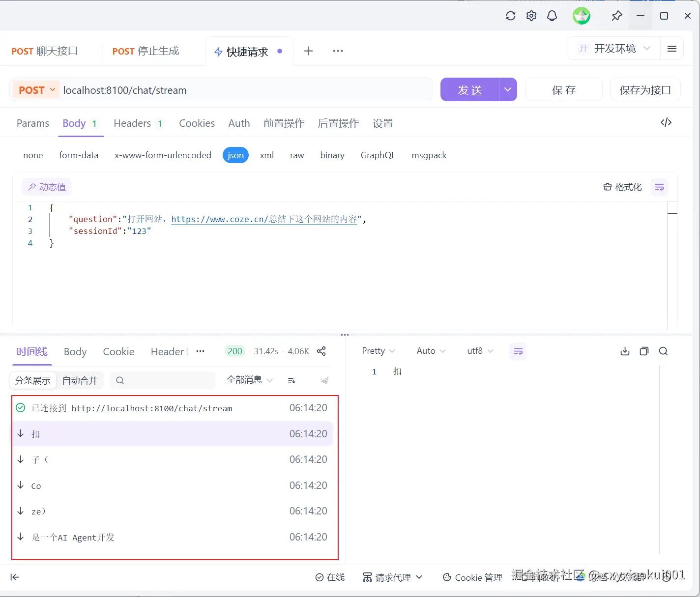
Task: Select the msgpack body type
Action: pyautogui.click(x=429, y=155)
